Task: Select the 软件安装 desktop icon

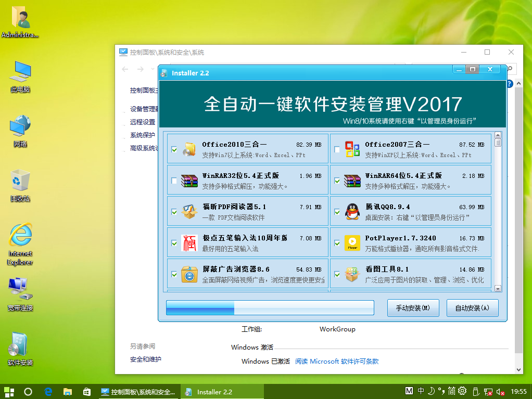Action: (20, 349)
